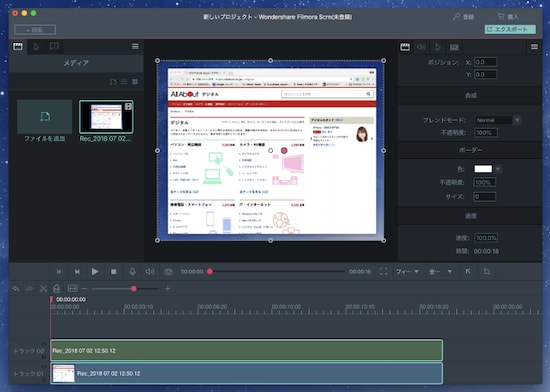This screenshot has height=392, width=550.
Task: Open the cursor tab in left panel
Action: tap(36, 47)
